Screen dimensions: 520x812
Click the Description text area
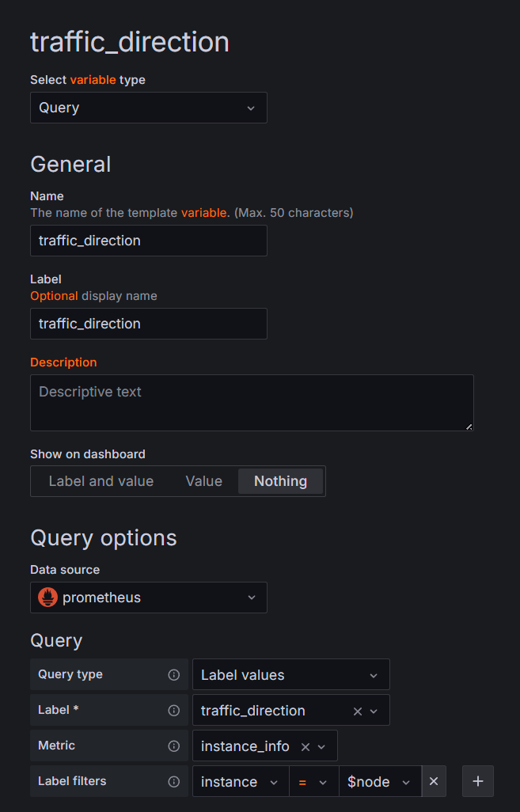[x=252, y=403]
